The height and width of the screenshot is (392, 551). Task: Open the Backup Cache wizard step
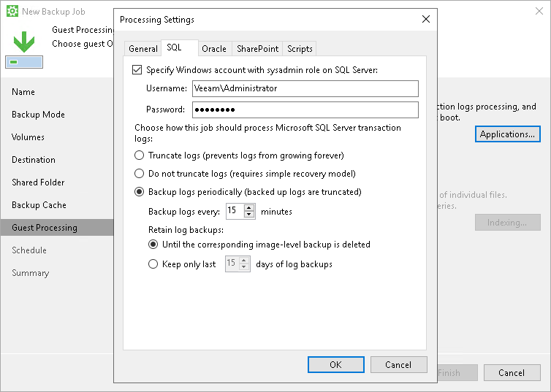tap(39, 204)
